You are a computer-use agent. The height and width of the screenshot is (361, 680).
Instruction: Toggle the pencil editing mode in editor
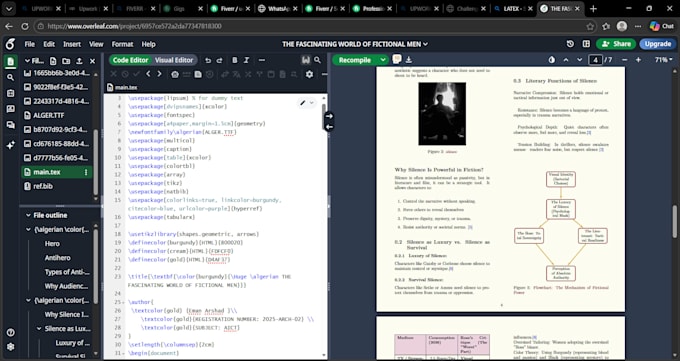pyautogui.click(x=303, y=103)
